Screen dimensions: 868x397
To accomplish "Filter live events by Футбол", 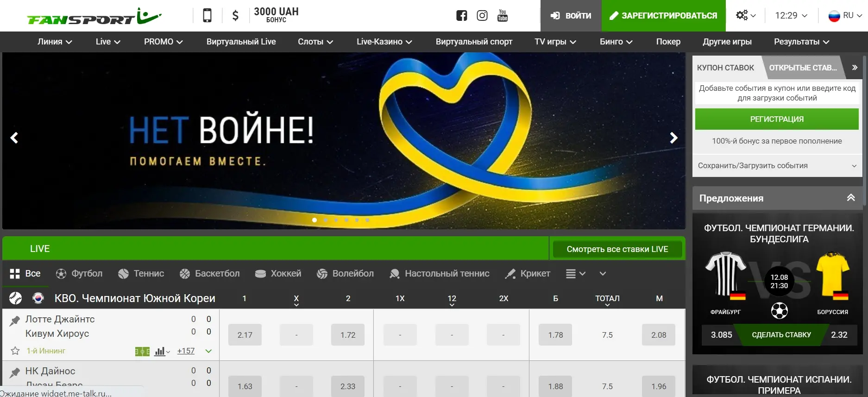I will pyautogui.click(x=79, y=274).
